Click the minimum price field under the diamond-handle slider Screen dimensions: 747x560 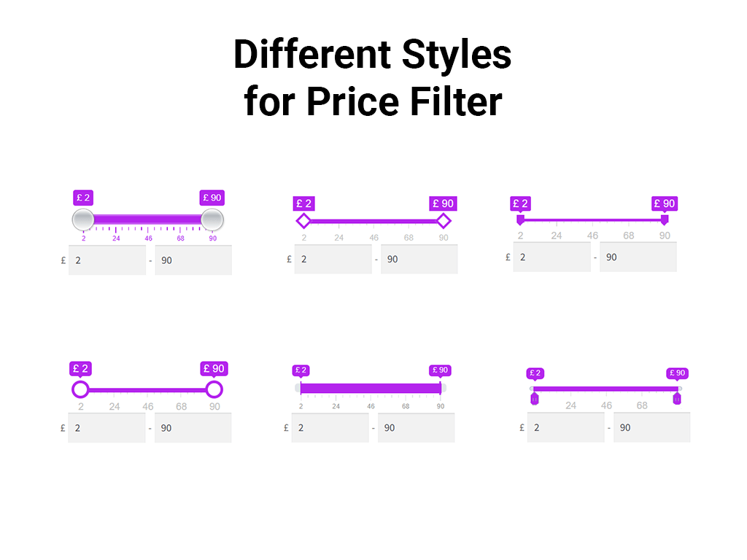pyautogui.click(x=333, y=260)
